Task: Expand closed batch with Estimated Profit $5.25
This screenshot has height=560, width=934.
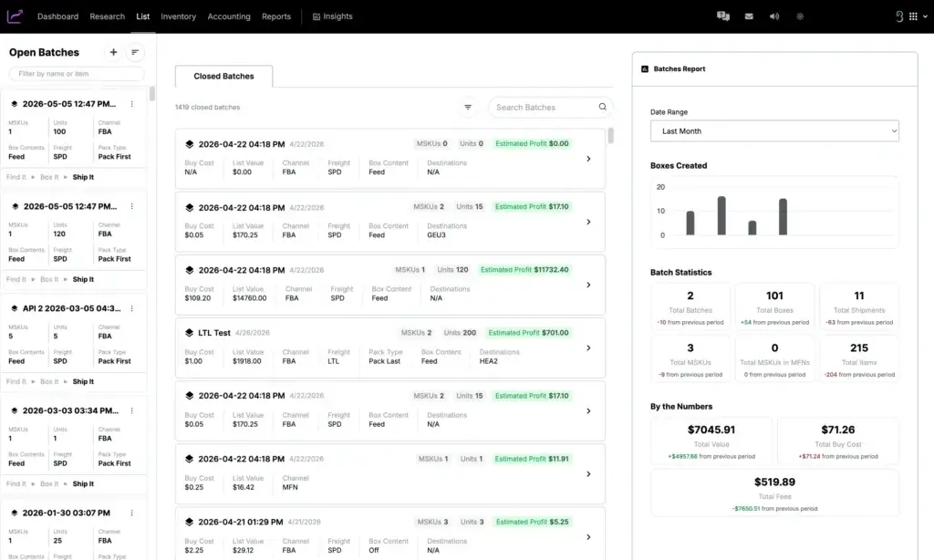Action: pyautogui.click(x=588, y=537)
